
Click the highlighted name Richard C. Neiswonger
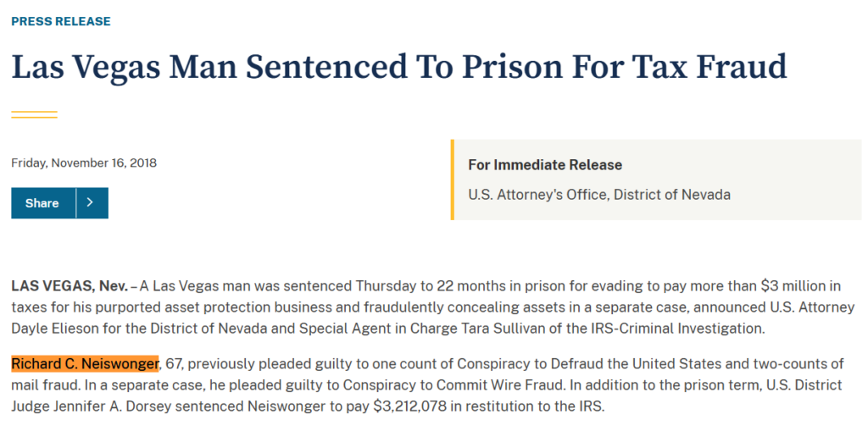coord(85,363)
